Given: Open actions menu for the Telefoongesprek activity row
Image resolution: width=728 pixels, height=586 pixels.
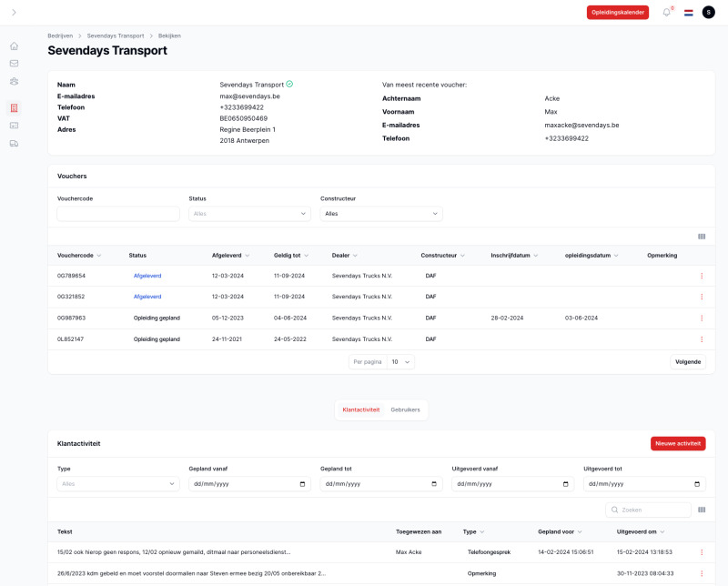Looking at the screenshot, I should tap(702, 552).
